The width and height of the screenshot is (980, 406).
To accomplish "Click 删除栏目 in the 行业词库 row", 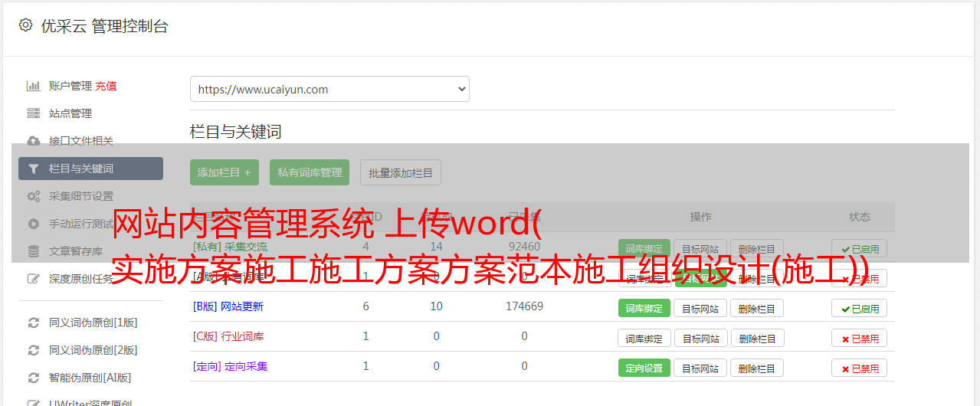I will click(757, 338).
